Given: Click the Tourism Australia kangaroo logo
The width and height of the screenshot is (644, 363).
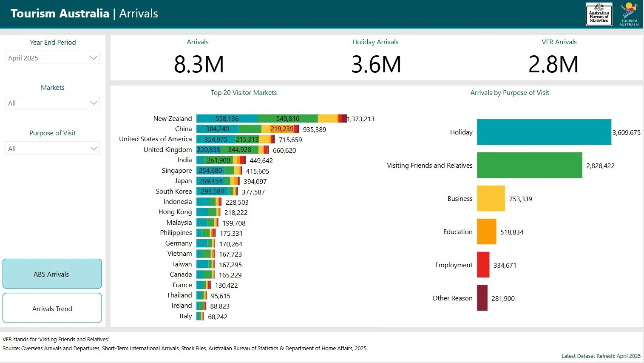Looking at the screenshot, I should 629,14.
